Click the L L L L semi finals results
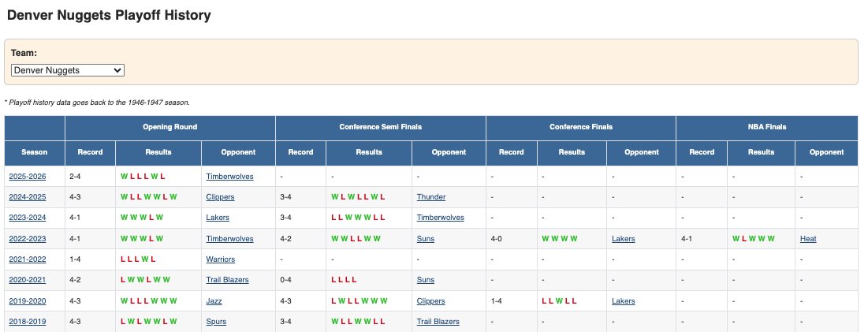This screenshot has height=332, width=868. (x=344, y=280)
